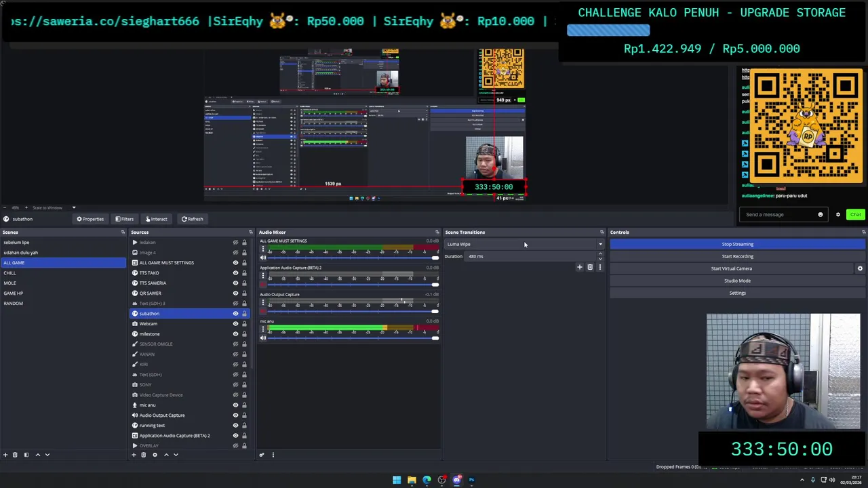Open OBS Settings button

point(737,293)
